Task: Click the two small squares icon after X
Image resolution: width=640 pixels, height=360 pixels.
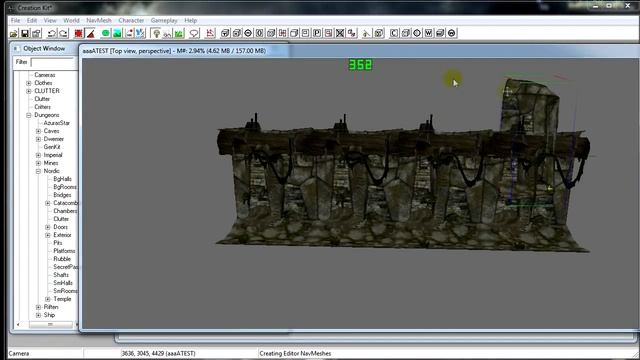Action: [351, 33]
